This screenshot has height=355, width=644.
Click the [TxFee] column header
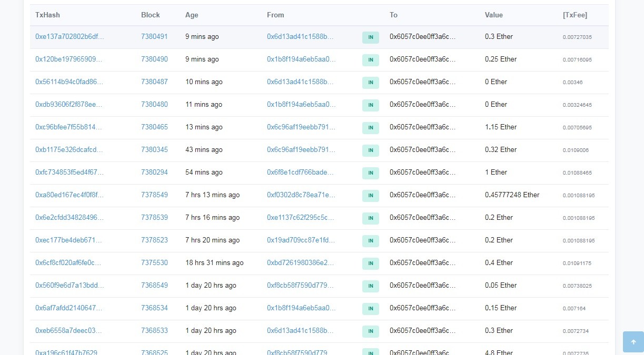tap(575, 15)
